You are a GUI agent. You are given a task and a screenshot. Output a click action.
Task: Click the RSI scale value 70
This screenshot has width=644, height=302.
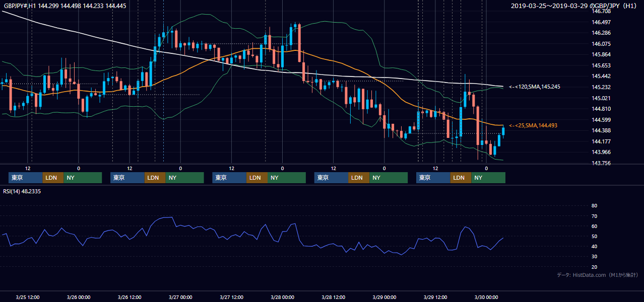coord(594,216)
